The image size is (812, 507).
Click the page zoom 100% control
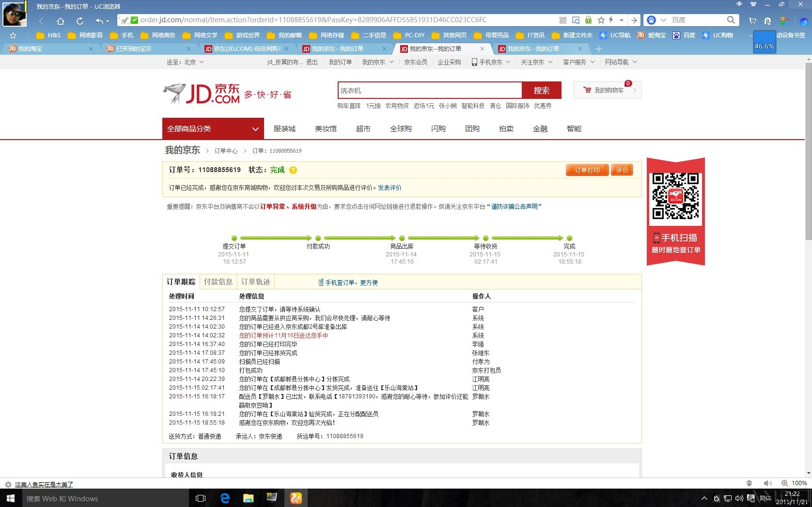[795, 483]
